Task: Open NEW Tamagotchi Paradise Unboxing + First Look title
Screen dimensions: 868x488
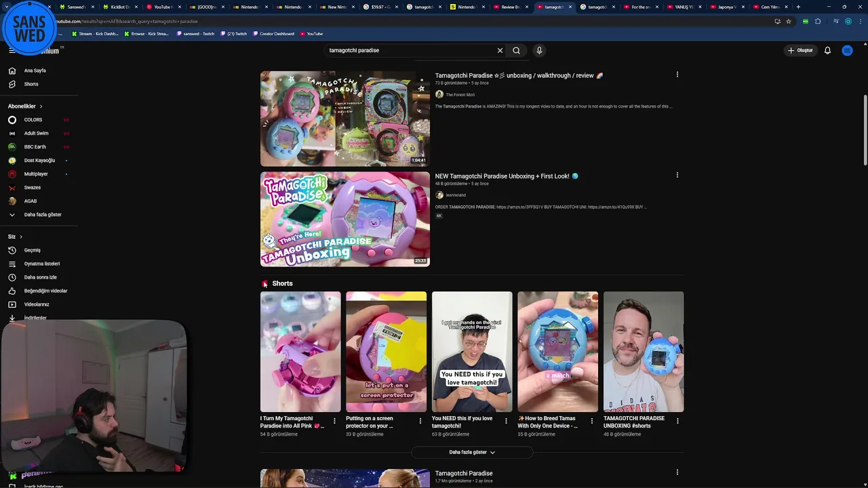Action: [507, 176]
